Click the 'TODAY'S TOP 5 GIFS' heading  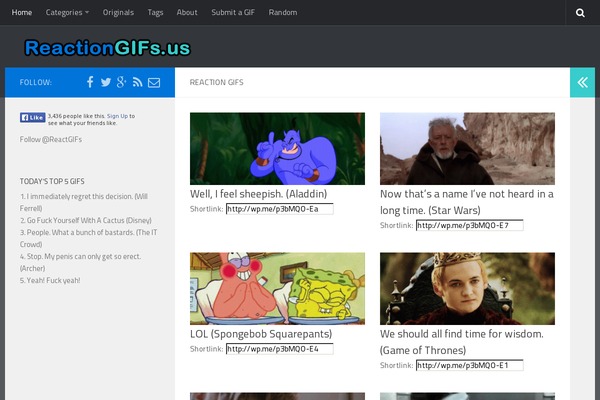pyautogui.click(x=52, y=181)
